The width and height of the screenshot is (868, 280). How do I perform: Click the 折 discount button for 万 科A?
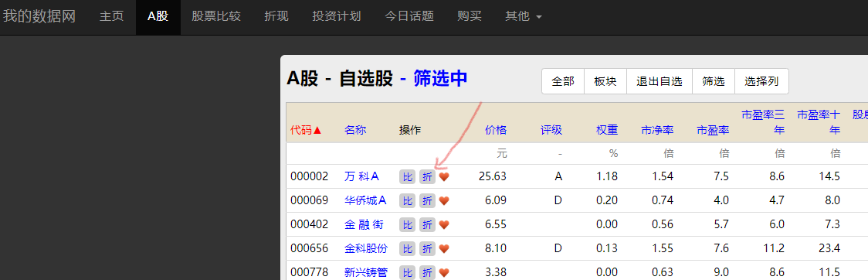(427, 177)
